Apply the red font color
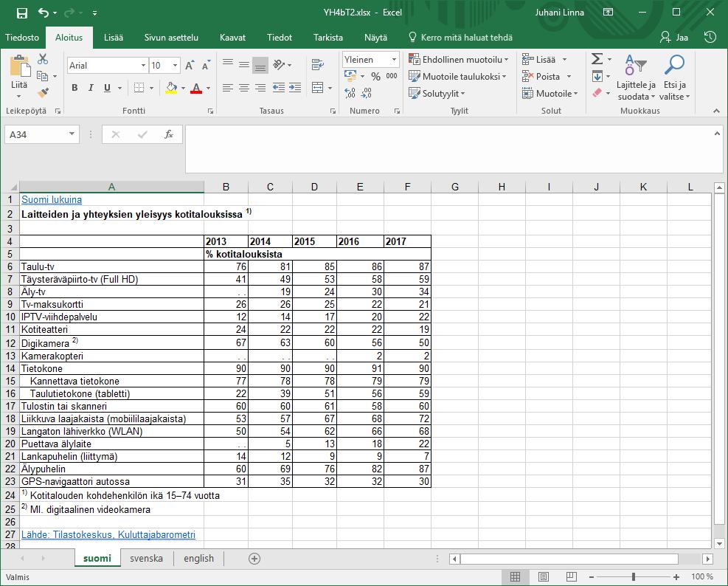This screenshot has width=728, height=586. tap(196, 88)
